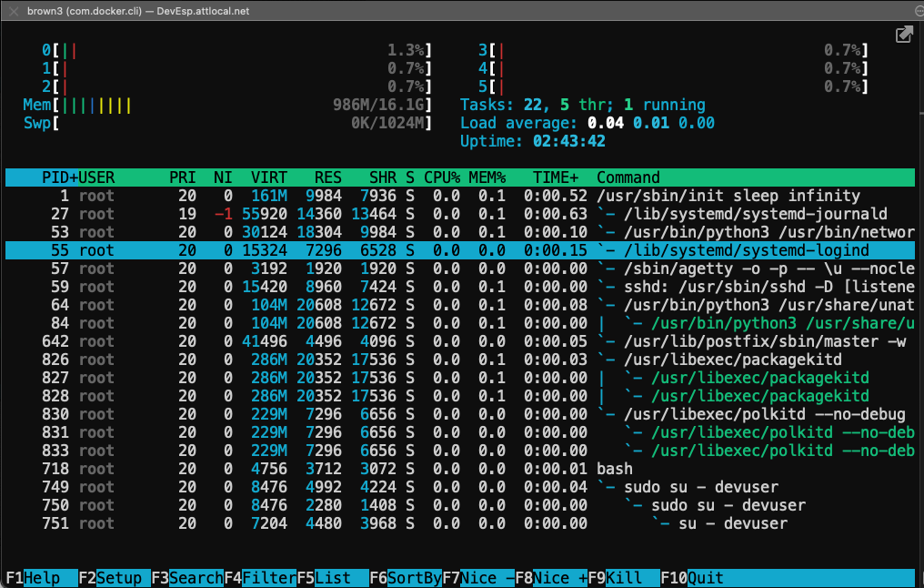Sort by the SHR column header
The height and width of the screenshot is (588, 924).
pyautogui.click(x=383, y=177)
